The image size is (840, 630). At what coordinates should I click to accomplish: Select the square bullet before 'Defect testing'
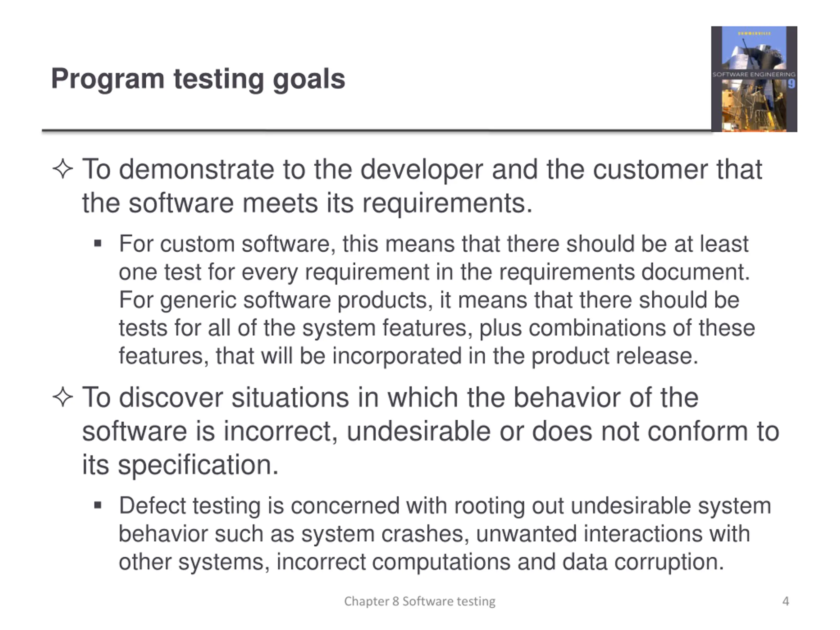click(97, 505)
